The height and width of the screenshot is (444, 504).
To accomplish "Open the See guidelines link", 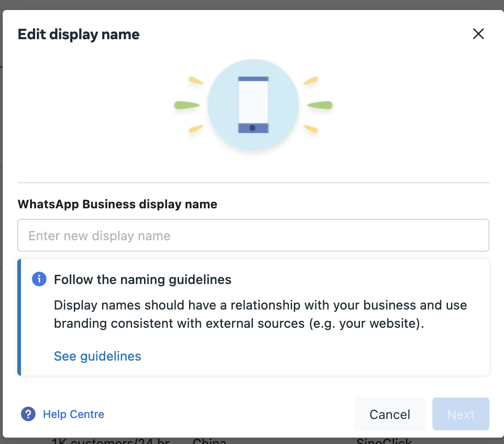I will (x=98, y=356).
